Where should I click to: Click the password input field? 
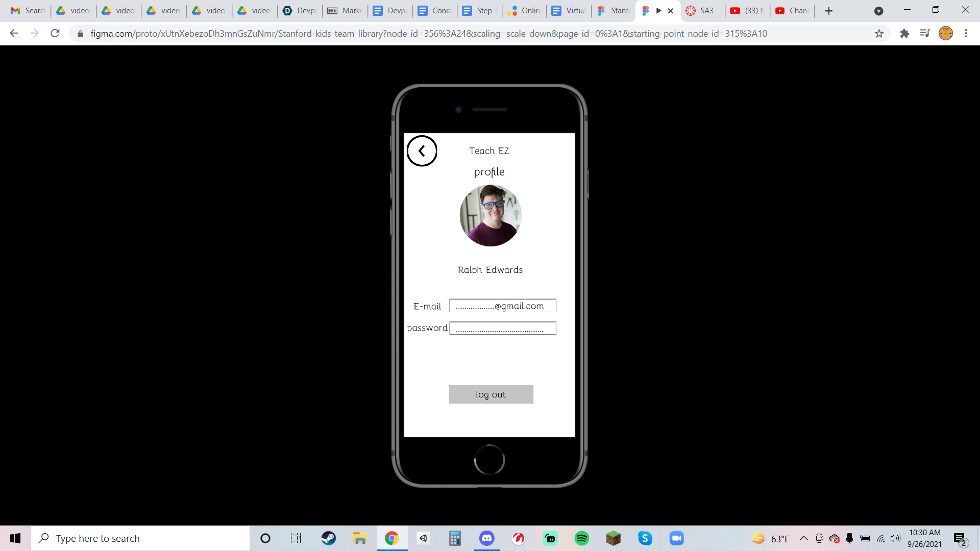tap(502, 329)
